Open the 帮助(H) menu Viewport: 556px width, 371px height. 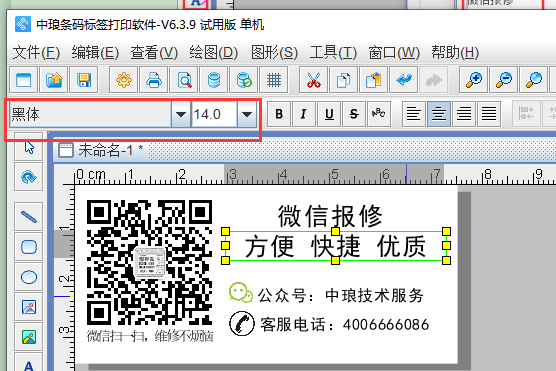tap(455, 53)
